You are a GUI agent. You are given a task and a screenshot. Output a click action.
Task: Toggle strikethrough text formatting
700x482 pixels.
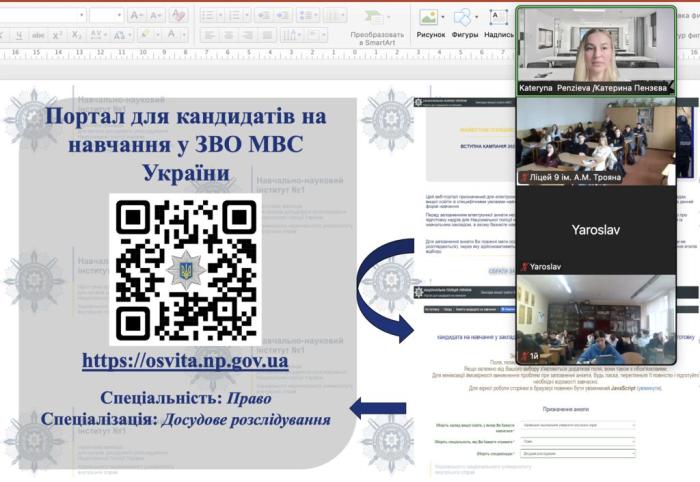[36, 35]
